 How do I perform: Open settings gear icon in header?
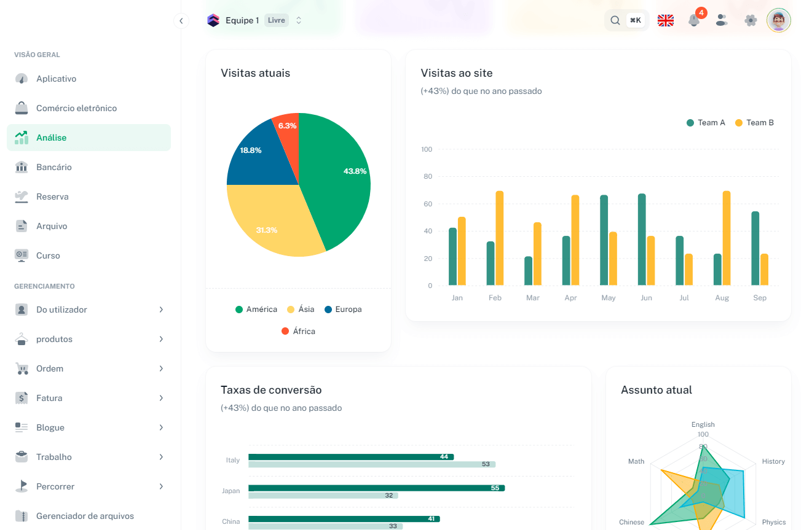coord(751,20)
